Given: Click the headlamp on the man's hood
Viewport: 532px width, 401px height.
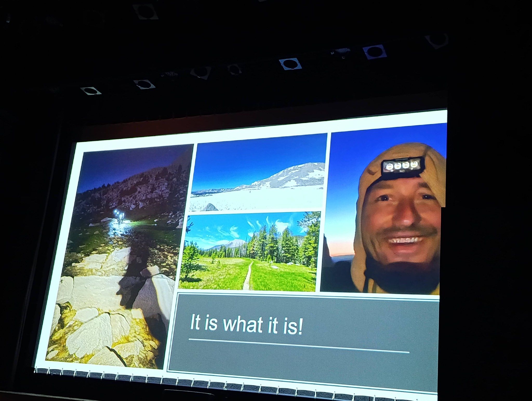Looking at the screenshot, I should pos(402,165).
